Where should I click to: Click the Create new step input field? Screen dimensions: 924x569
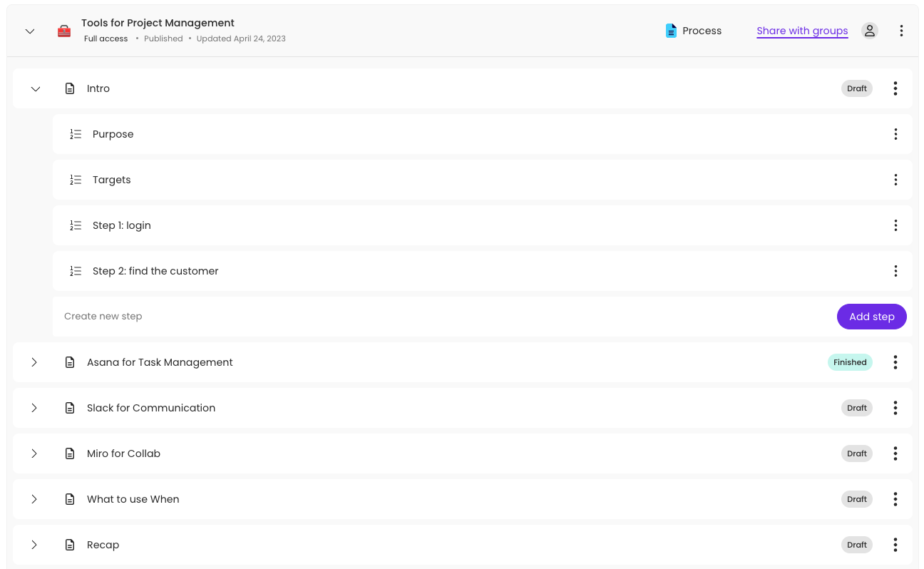point(428,316)
